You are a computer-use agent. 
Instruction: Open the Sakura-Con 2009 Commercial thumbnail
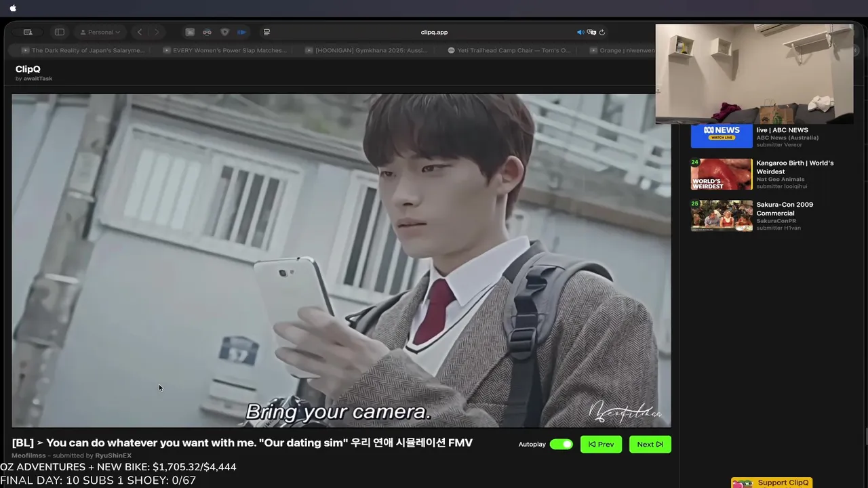pos(722,216)
